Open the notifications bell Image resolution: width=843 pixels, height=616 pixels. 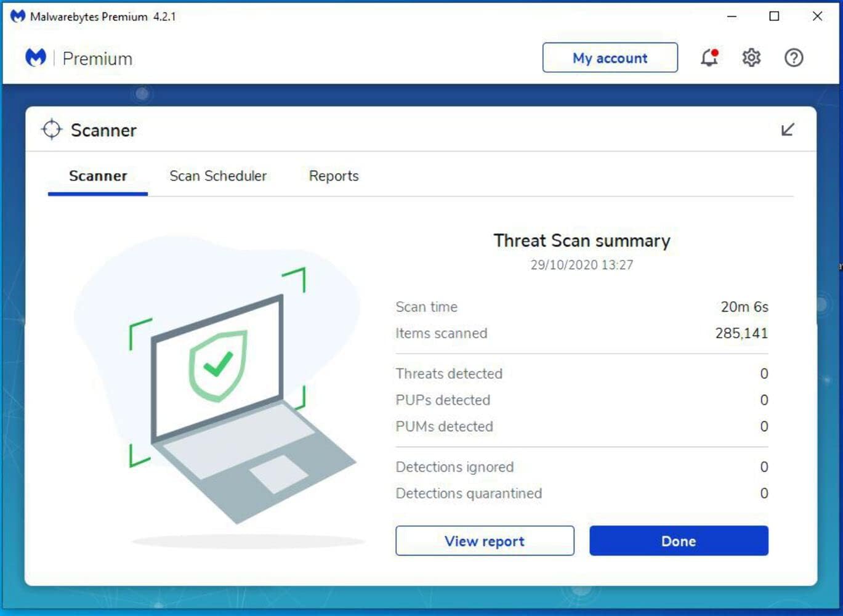pyautogui.click(x=709, y=57)
